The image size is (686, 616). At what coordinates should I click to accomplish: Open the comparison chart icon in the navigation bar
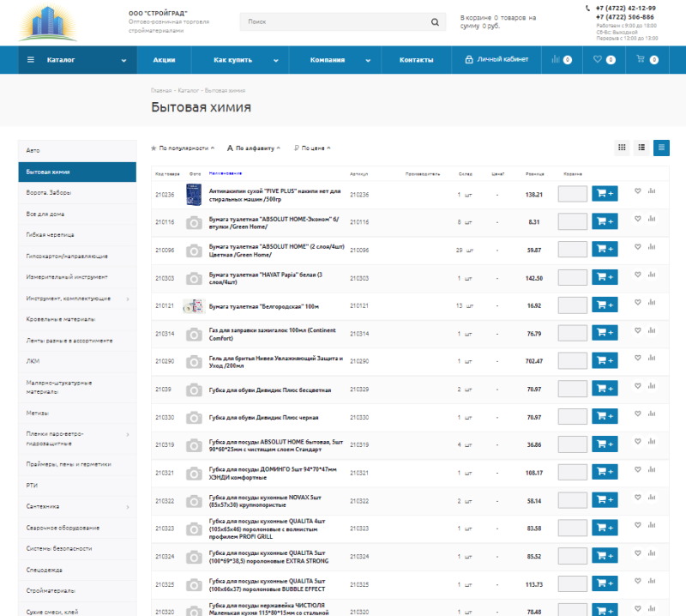[x=556, y=59]
